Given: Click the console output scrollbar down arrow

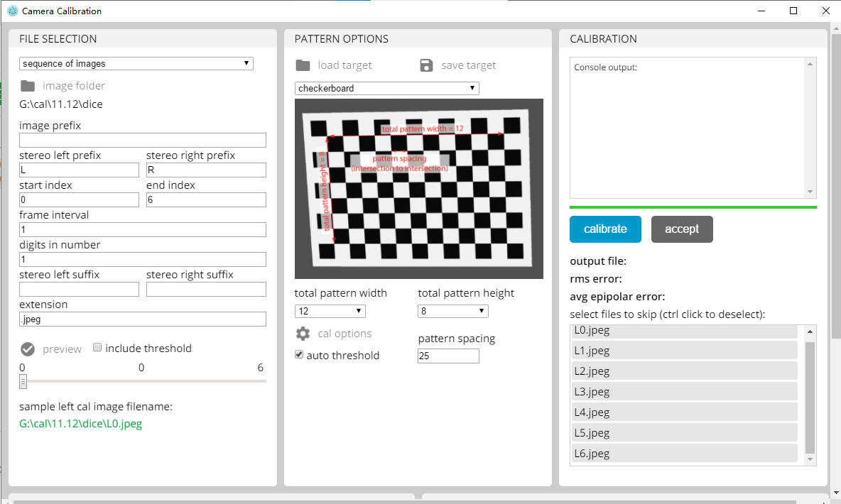Looking at the screenshot, I should click(x=810, y=192).
